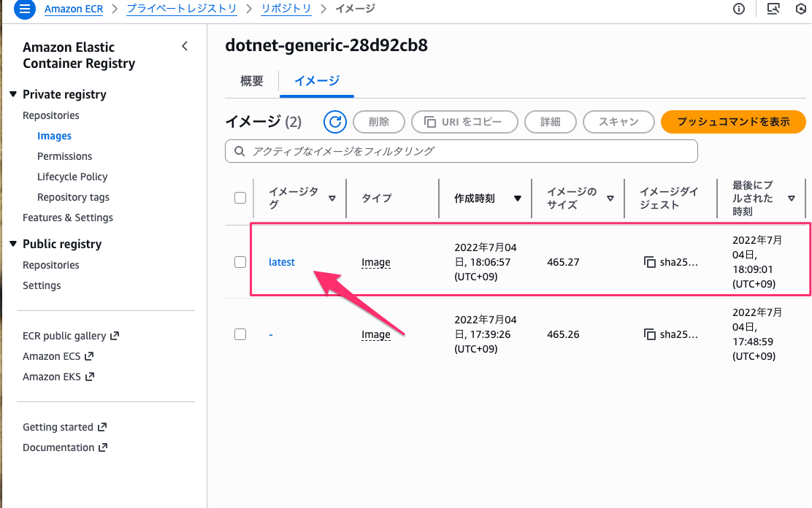Image resolution: width=812 pixels, height=508 pixels.
Task: Copy the latest image digest
Action: (649, 262)
